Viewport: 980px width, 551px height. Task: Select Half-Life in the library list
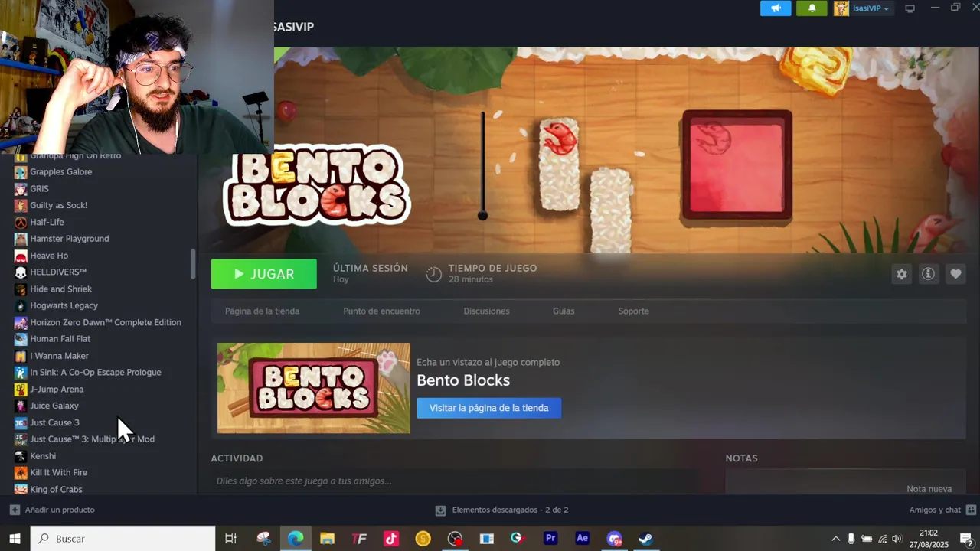[x=47, y=222]
